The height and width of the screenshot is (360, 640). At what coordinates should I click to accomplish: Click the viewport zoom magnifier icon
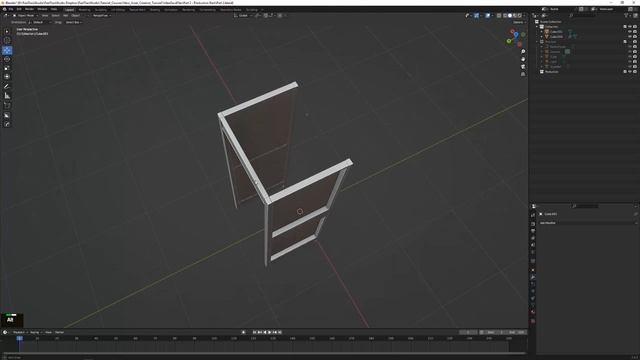523,52
